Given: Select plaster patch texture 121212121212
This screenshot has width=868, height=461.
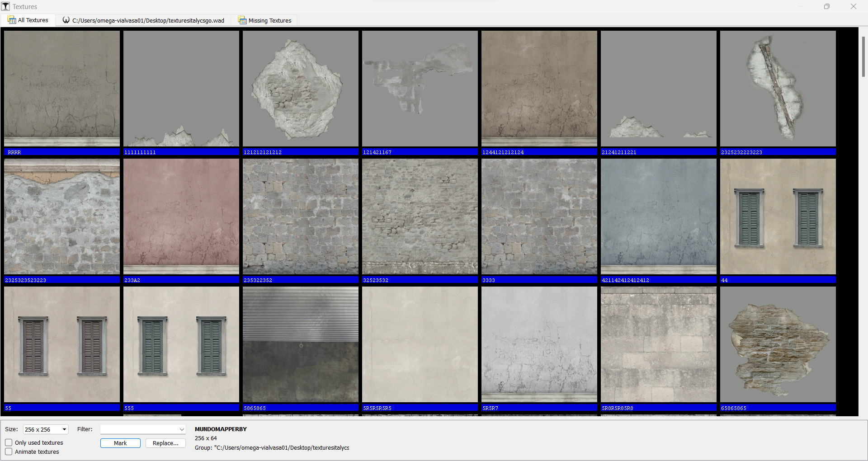Looking at the screenshot, I should [301, 89].
